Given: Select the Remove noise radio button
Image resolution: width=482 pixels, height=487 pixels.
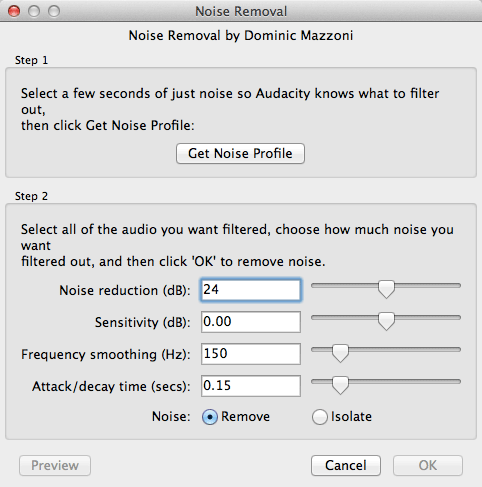Looking at the screenshot, I should [210, 417].
